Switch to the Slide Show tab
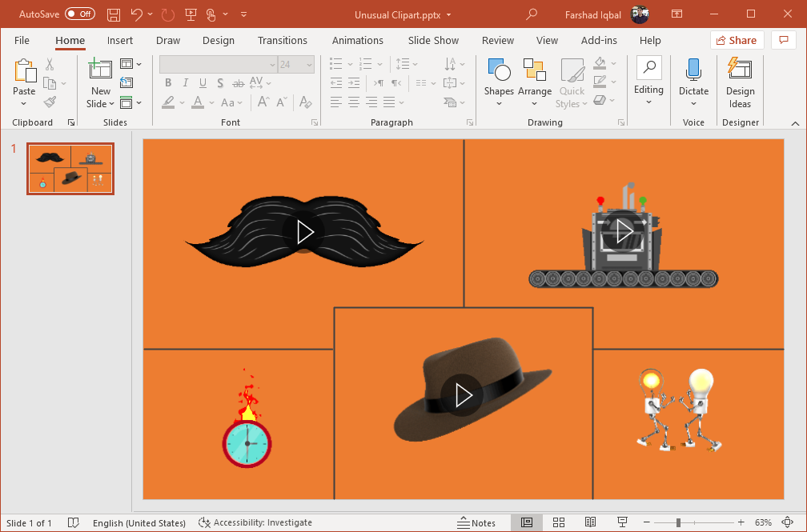Image resolution: width=807 pixels, height=532 pixels. coord(433,40)
